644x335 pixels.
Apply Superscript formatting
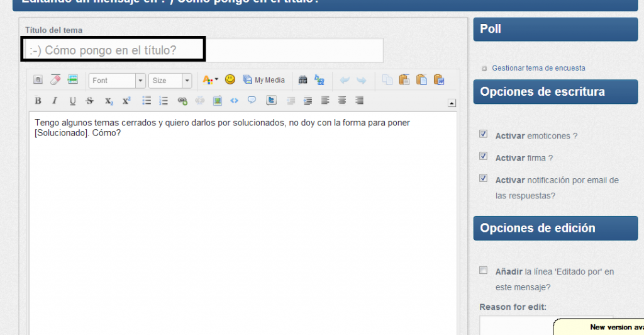pos(126,101)
